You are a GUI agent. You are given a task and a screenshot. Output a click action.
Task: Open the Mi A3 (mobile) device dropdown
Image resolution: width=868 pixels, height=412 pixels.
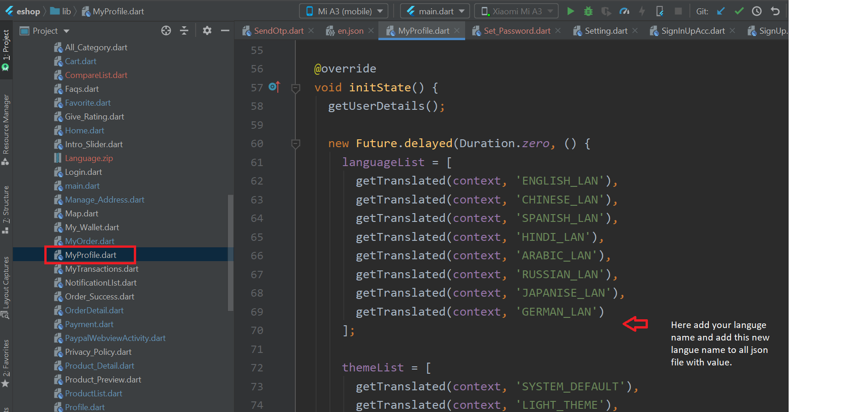(344, 11)
